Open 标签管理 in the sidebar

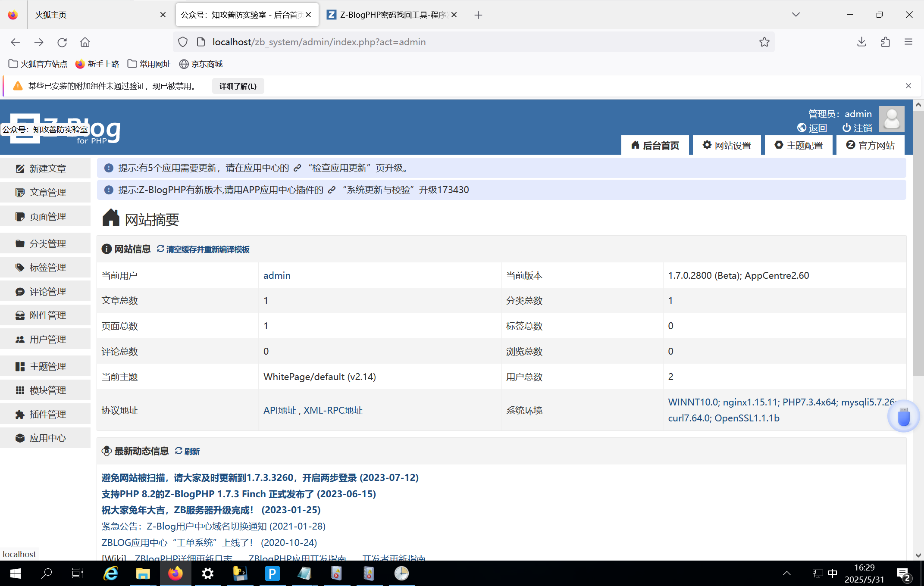pos(47,267)
